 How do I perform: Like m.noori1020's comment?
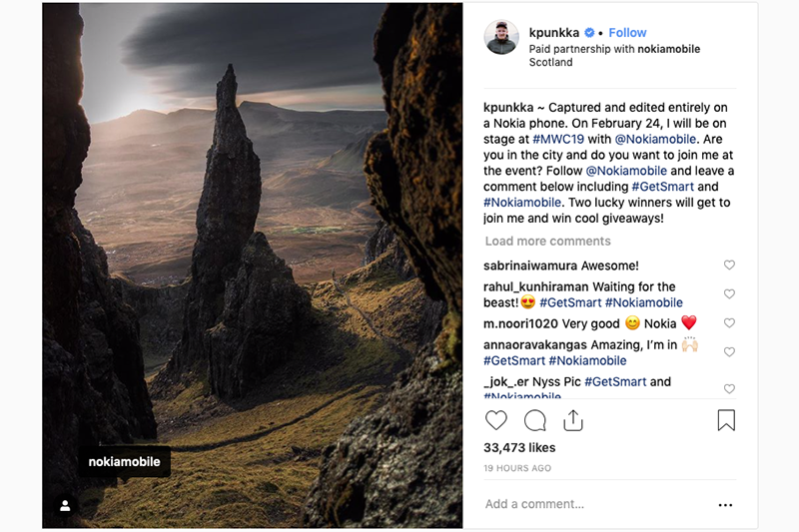[729, 323]
